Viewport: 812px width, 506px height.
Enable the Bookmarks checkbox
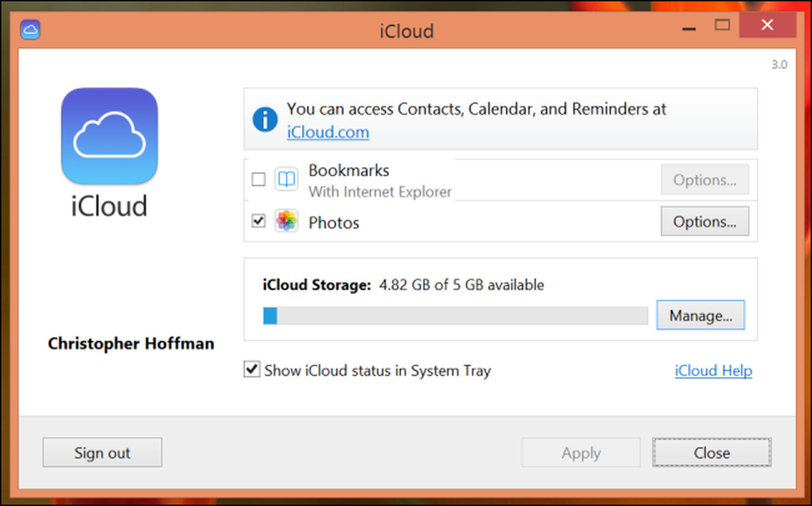[x=258, y=179]
